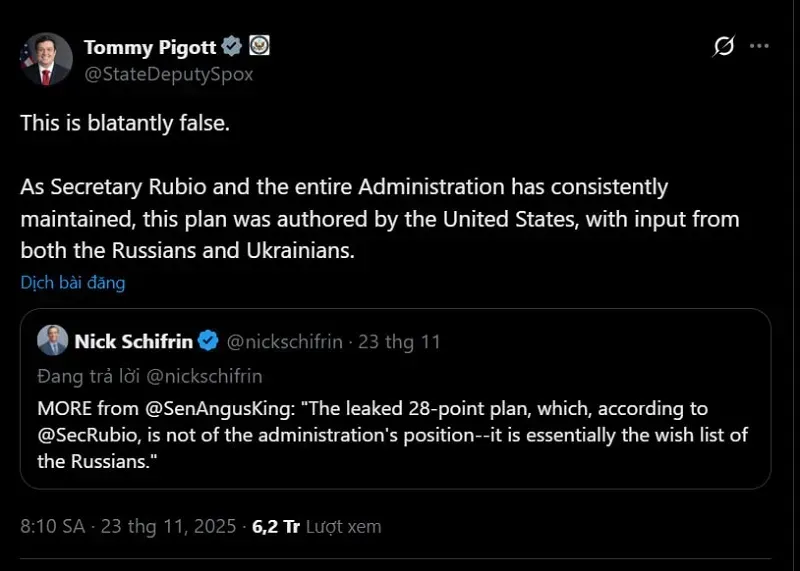Click the government affiliation seal badge
This screenshot has height=571, width=800.
click(259, 47)
